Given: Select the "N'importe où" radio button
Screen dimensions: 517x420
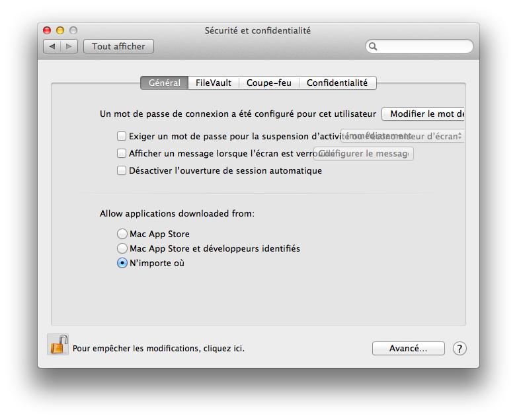Looking at the screenshot, I should 122,263.
